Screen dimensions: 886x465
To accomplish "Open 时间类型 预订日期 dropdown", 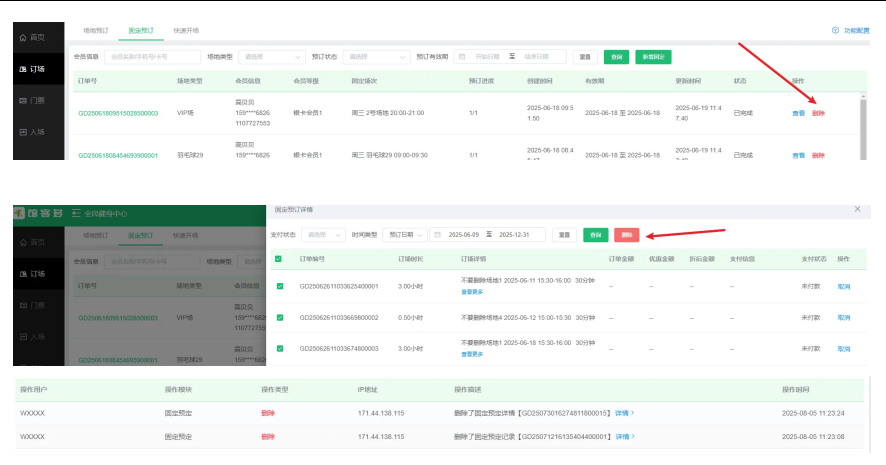I will 403,235.
